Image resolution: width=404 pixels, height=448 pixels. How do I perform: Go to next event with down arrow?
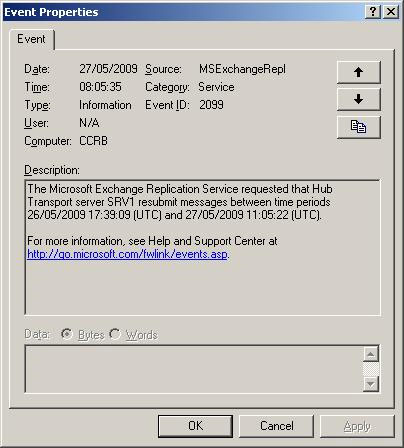[x=359, y=99]
